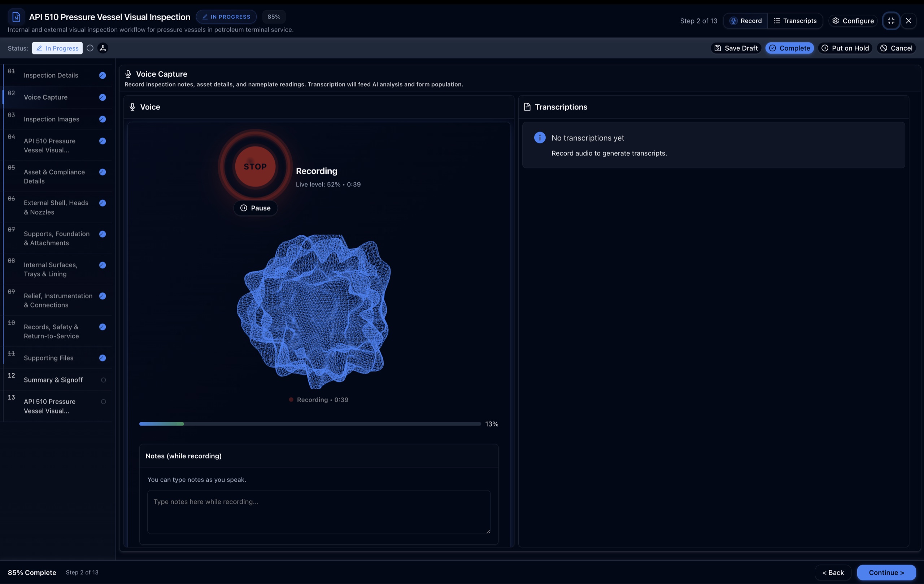Click the 'No transcriptions yet' message
The image size is (924, 584).
588,138
